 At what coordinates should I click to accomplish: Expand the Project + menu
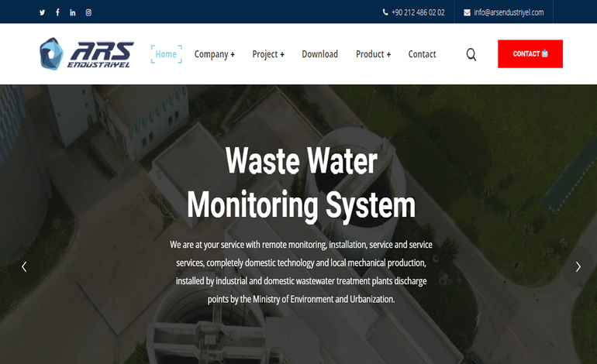[268, 54]
